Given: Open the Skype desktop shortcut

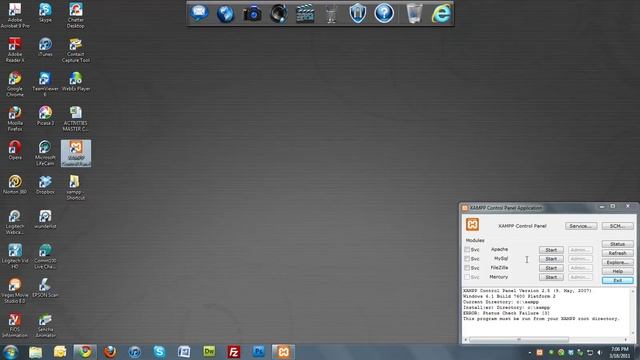Looking at the screenshot, I should [x=45, y=13].
